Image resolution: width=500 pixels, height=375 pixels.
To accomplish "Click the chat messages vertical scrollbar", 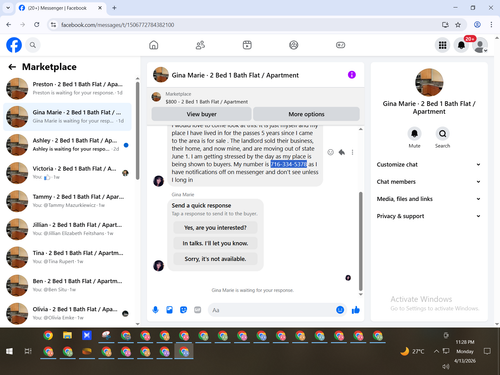I will [x=360, y=241].
